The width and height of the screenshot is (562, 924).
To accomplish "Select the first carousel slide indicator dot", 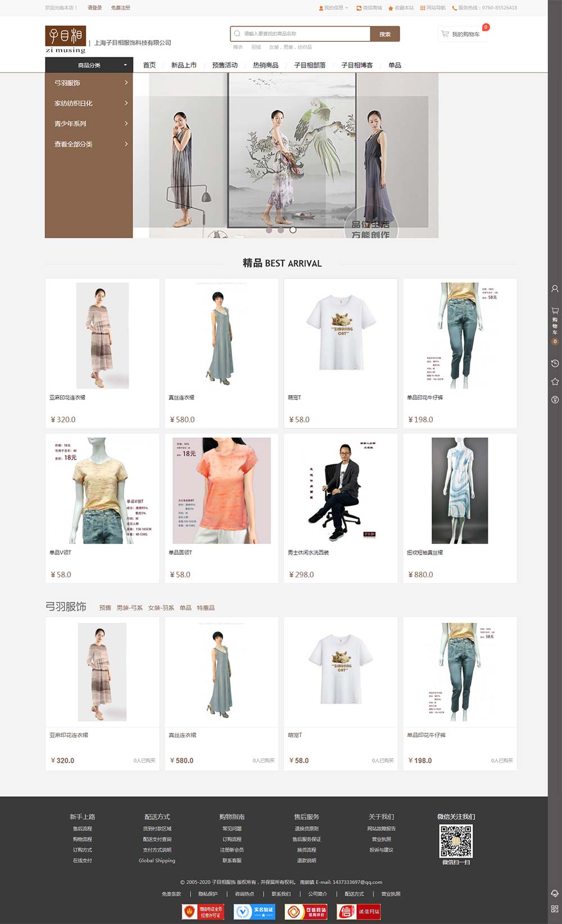I will coord(269,230).
